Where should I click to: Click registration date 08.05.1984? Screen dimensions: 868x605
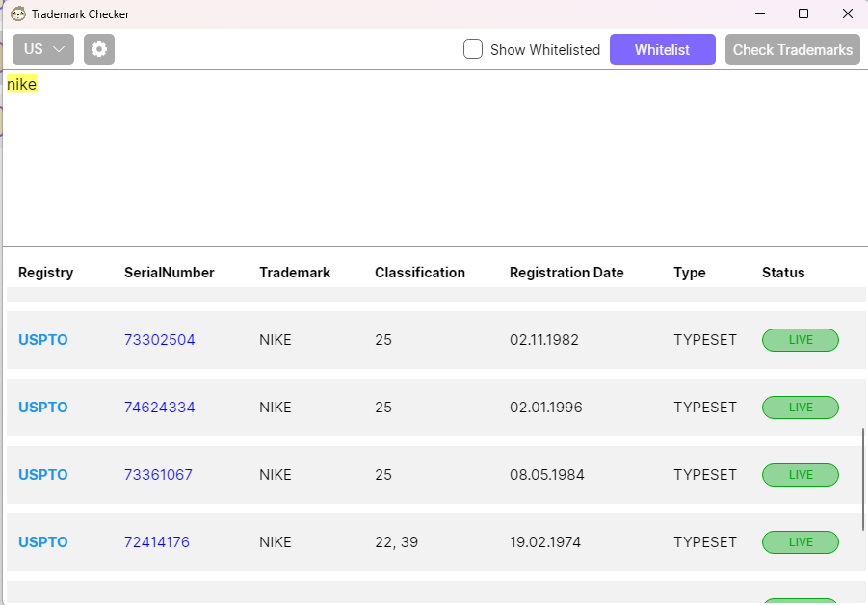(x=547, y=475)
